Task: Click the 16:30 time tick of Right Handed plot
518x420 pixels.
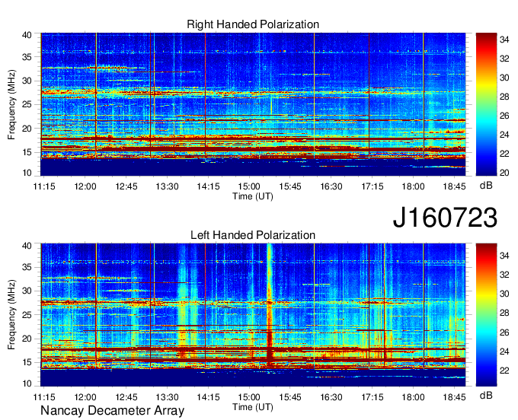Action: [x=331, y=186]
